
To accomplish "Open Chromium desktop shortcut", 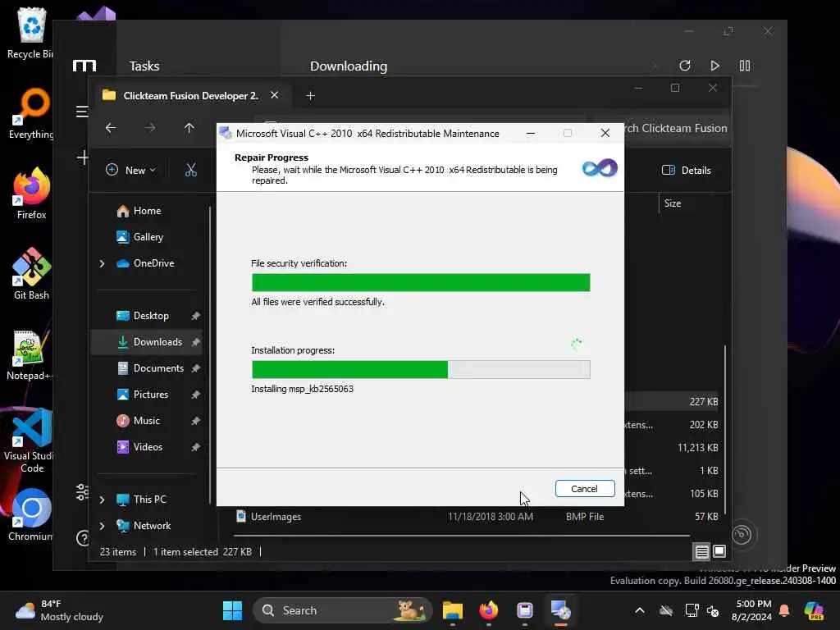I will 30,515.
